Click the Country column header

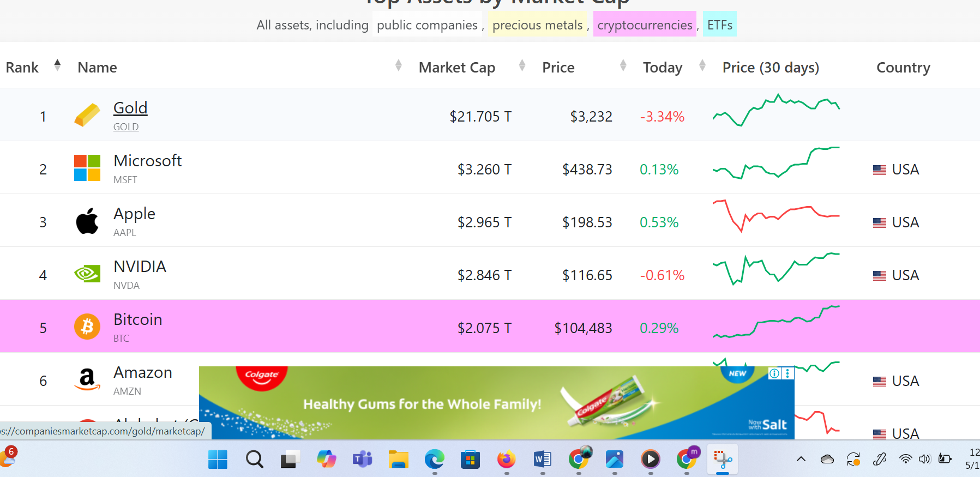[903, 67]
